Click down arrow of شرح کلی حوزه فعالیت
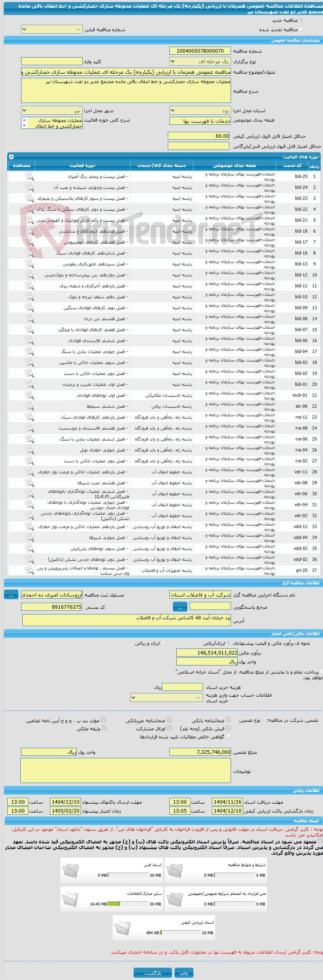Image resolution: width=323 pixels, height=980 pixels. (x=24, y=126)
